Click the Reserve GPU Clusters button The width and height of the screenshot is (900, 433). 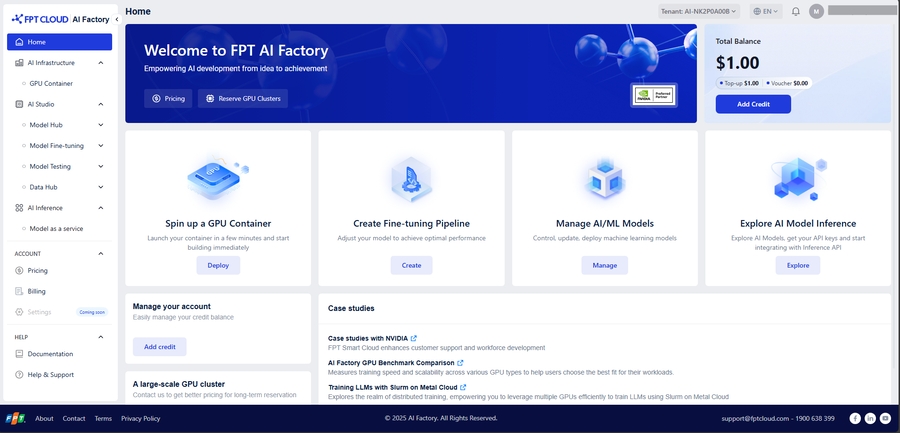pyautogui.click(x=243, y=98)
